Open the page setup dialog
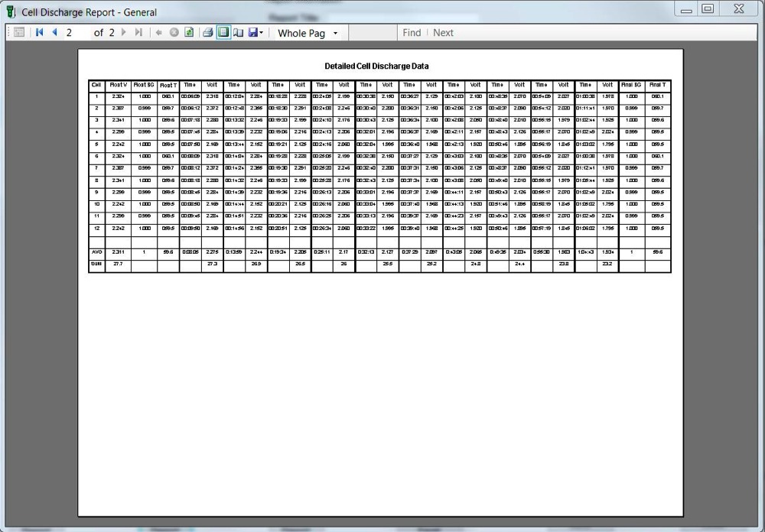Image resolution: width=765 pixels, height=532 pixels. (238, 33)
